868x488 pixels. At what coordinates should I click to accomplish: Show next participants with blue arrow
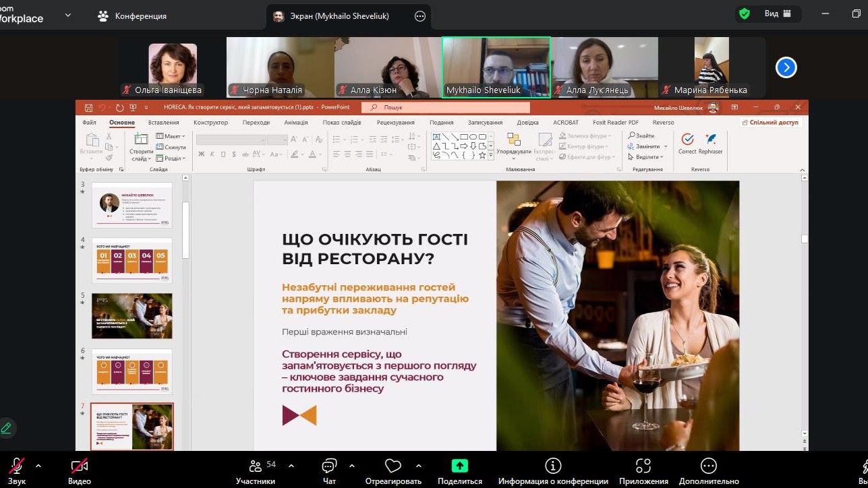[x=786, y=67]
